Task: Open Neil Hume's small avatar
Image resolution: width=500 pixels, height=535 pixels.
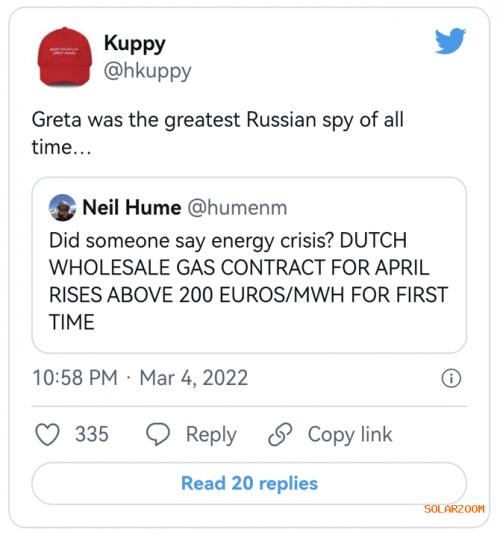Action: (x=62, y=207)
